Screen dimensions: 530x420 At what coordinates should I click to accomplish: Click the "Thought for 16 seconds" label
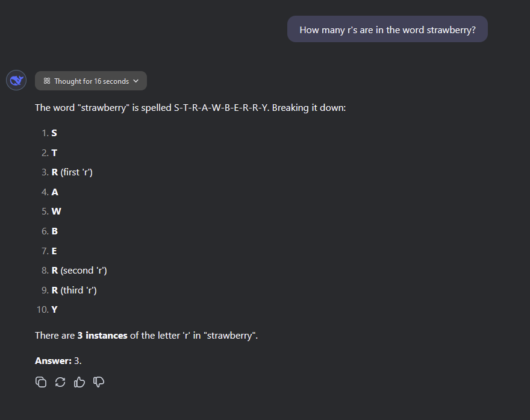pyautogui.click(x=92, y=81)
